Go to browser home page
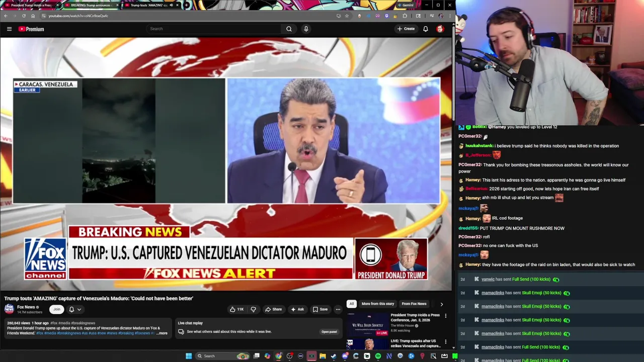The image size is (644, 362). coord(33,16)
